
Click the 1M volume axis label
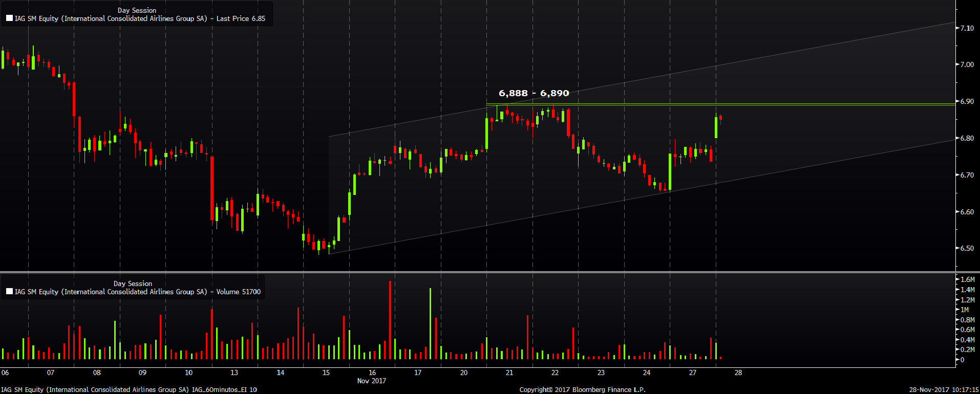(965, 310)
